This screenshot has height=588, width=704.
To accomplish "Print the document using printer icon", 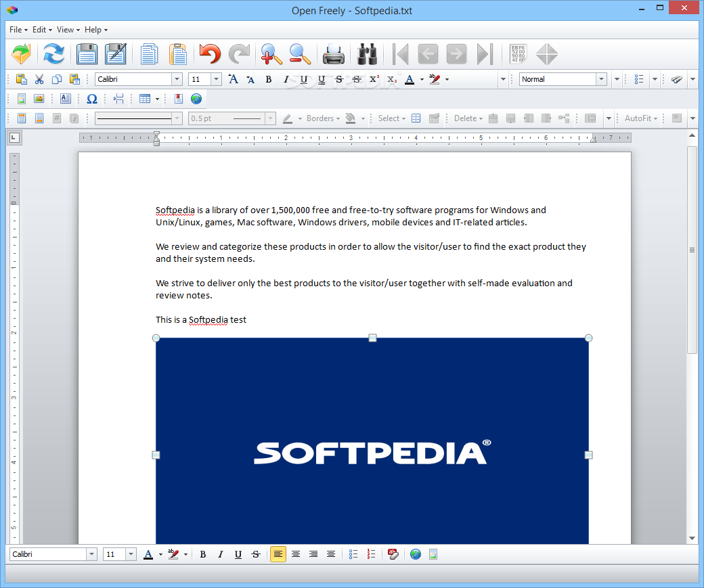I will [x=334, y=54].
